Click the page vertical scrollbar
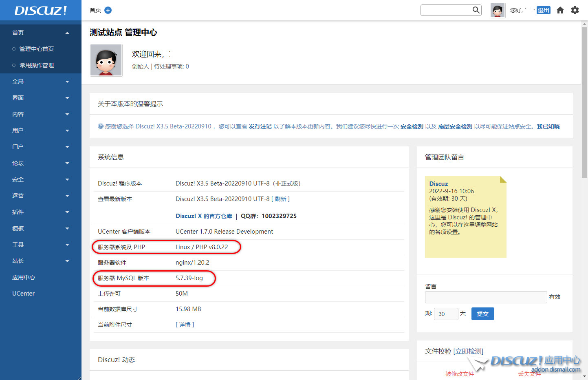The width and height of the screenshot is (588, 380). [x=584, y=102]
